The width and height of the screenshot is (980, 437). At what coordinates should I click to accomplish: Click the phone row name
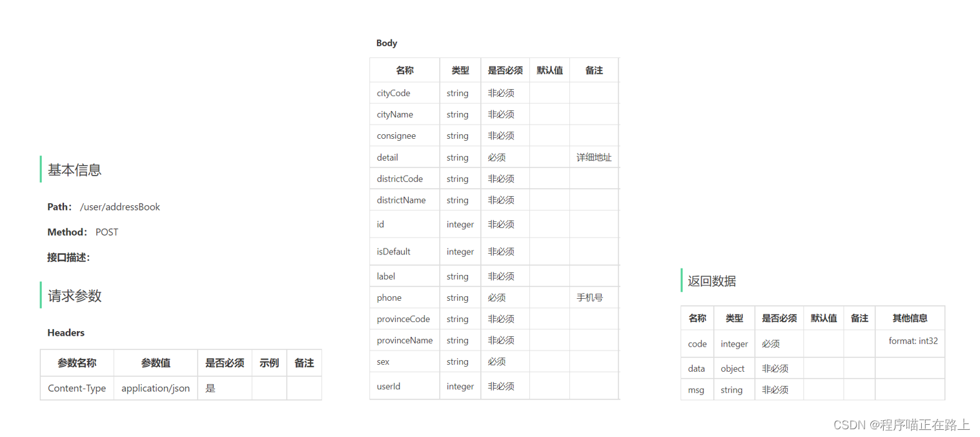pyautogui.click(x=389, y=298)
